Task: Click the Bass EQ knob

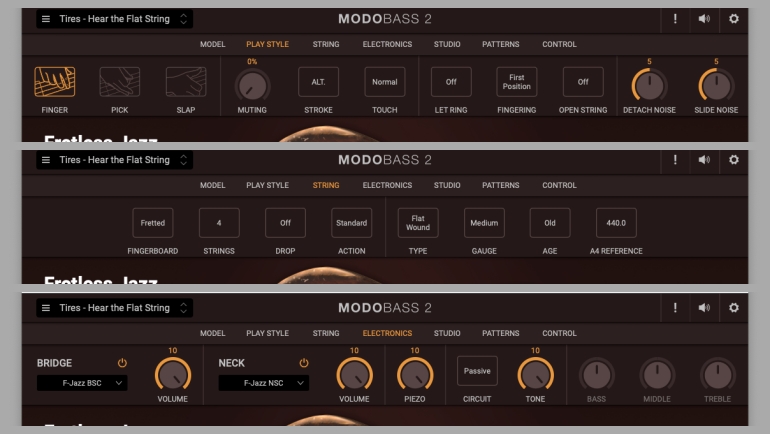Action: [x=596, y=375]
